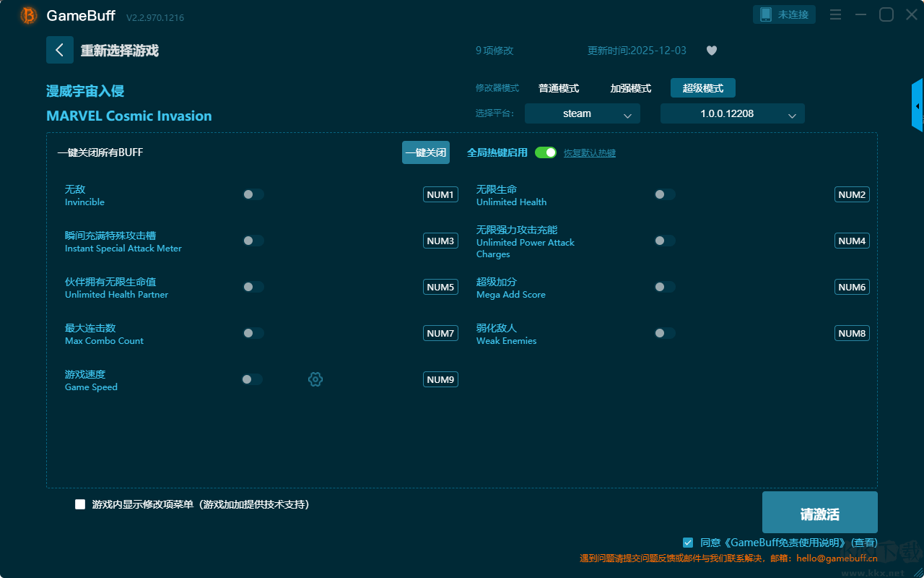The image size is (924, 578).
Task: Check the in-game menu display checkbox
Action: click(80, 504)
